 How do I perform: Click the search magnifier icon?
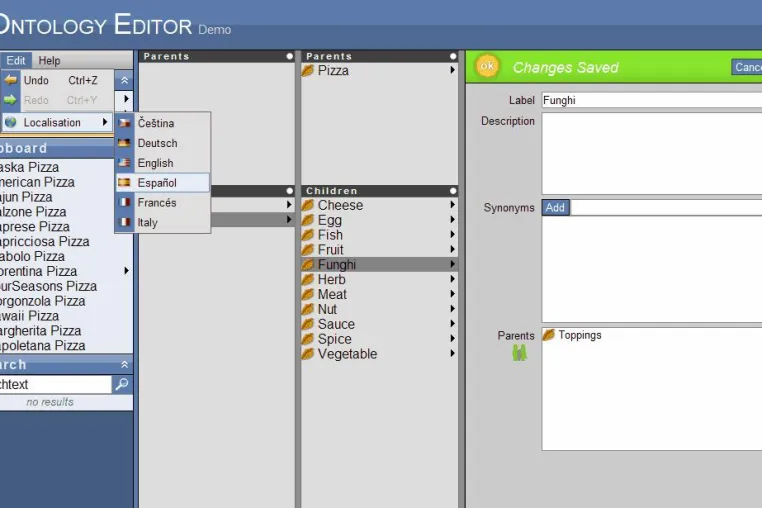[x=121, y=384]
